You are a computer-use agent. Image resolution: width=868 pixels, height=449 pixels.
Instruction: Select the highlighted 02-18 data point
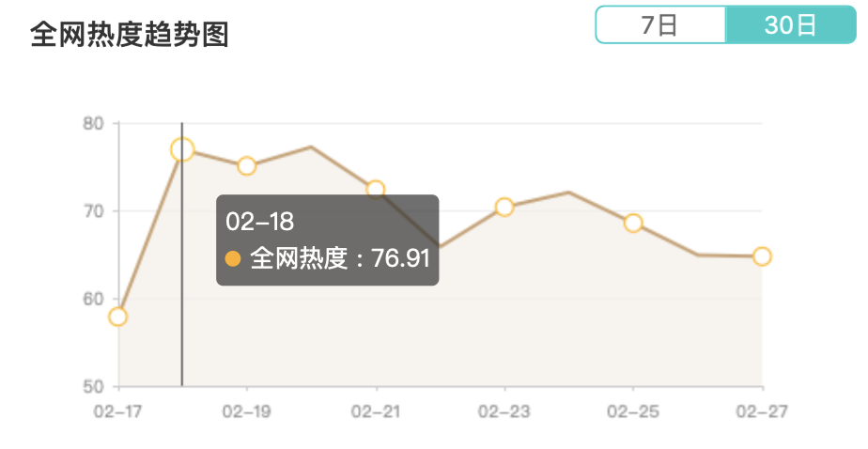(x=182, y=149)
